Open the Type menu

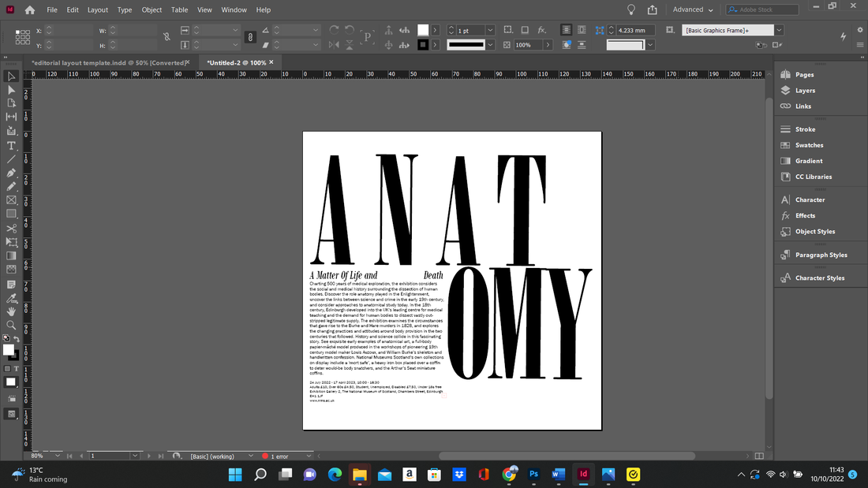coord(125,10)
